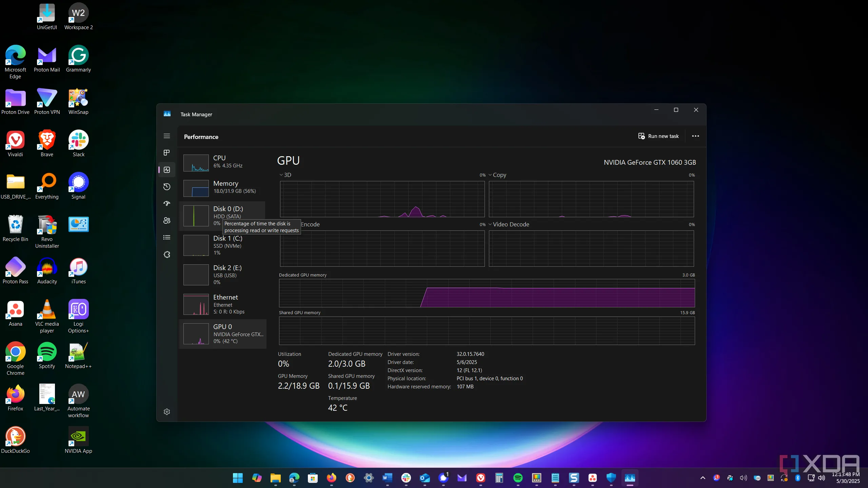Screen dimensions: 868x488
Task: Open the 3D engine graph dropdown
Action: click(x=285, y=175)
